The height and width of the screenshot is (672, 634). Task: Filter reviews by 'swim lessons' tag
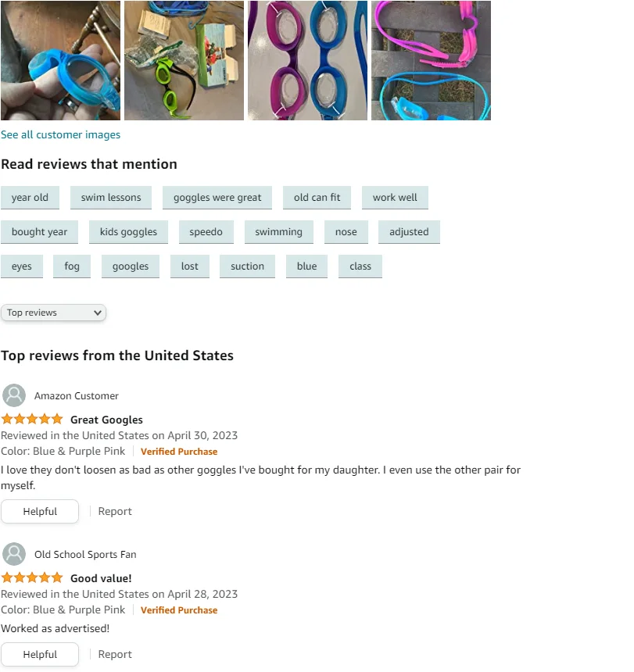pyautogui.click(x=111, y=198)
